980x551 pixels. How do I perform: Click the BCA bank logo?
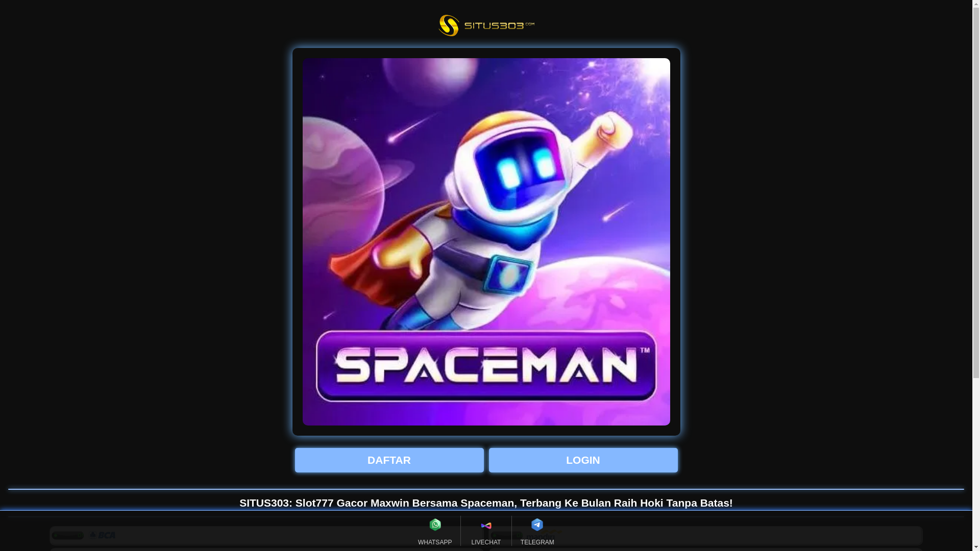pyautogui.click(x=103, y=535)
